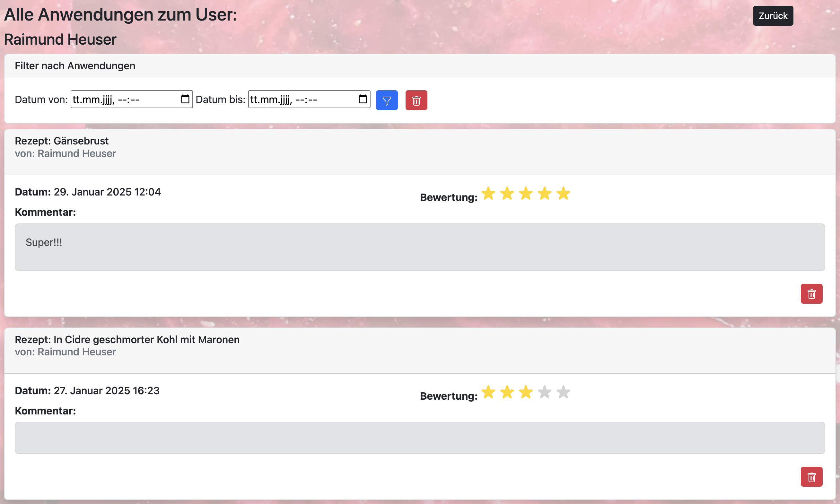Select the third star of Gänsebrust rating
This screenshot has width=840, height=504.
pos(525,193)
